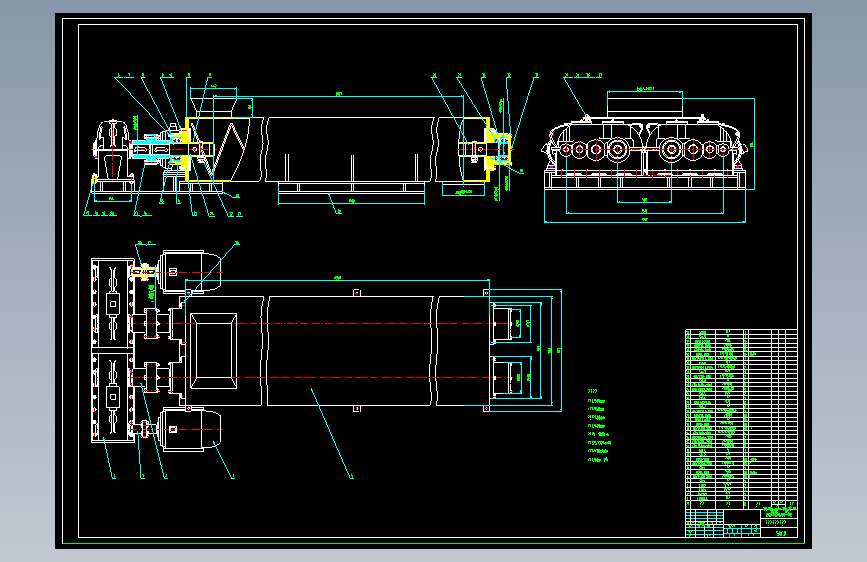Select the upper discharge end bearing in plan view
This screenshot has width=867, height=562.
(506, 324)
